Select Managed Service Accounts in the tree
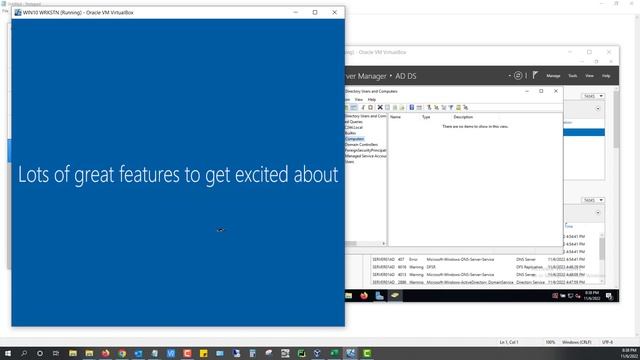640x360 pixels. pyautogui.click(x=366, y=156)
